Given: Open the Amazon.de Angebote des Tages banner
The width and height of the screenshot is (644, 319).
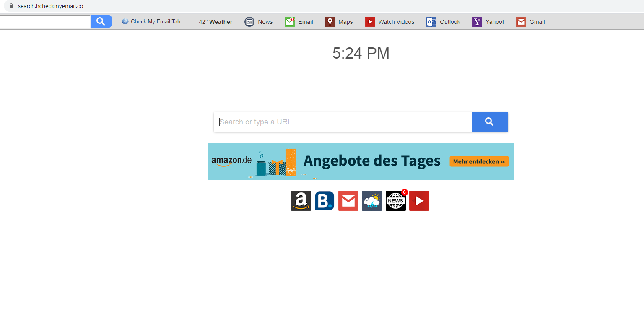Looking at the screenshot, I should [361, 161].
